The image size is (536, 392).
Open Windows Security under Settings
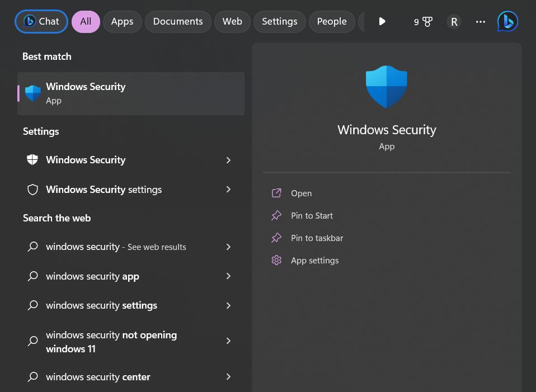click(131, 160)
